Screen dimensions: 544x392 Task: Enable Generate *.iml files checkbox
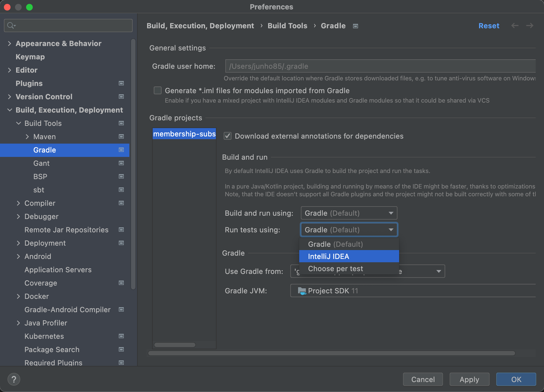(x=158, y=91)
